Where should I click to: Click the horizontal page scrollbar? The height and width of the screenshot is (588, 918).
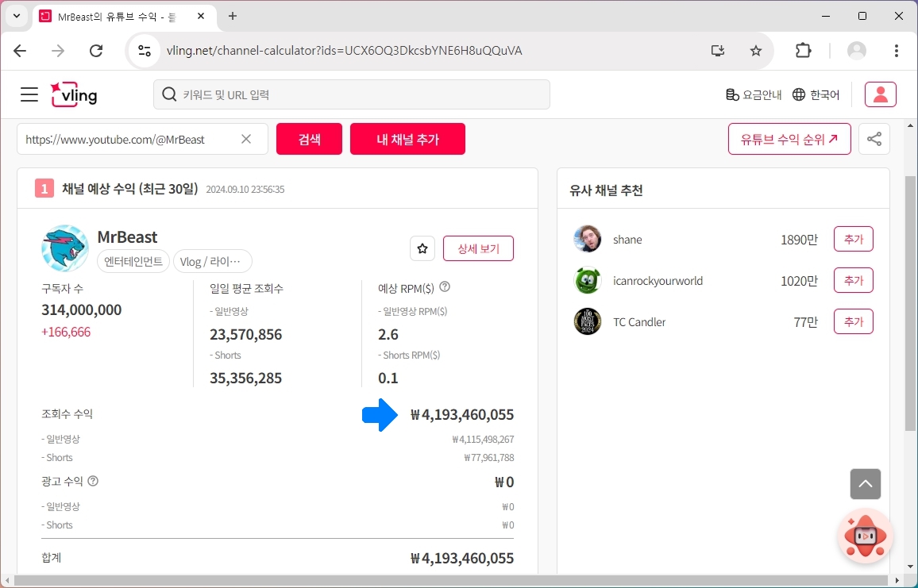click(451, 580)
